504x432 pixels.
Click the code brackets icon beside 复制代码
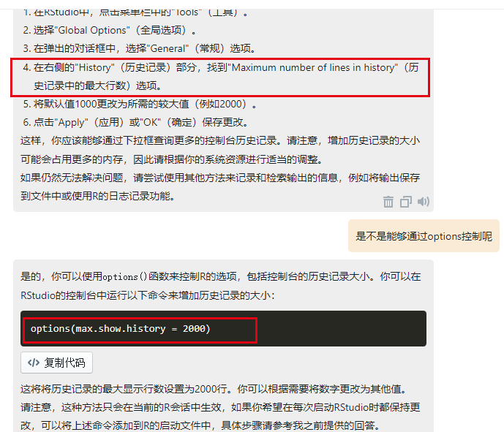34,363
